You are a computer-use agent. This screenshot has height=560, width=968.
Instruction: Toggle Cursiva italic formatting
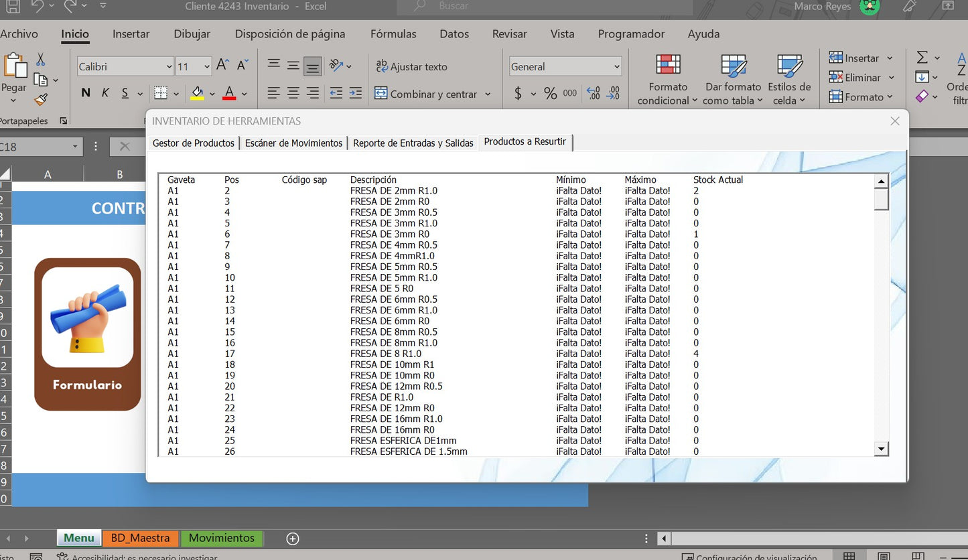point(105,93)
